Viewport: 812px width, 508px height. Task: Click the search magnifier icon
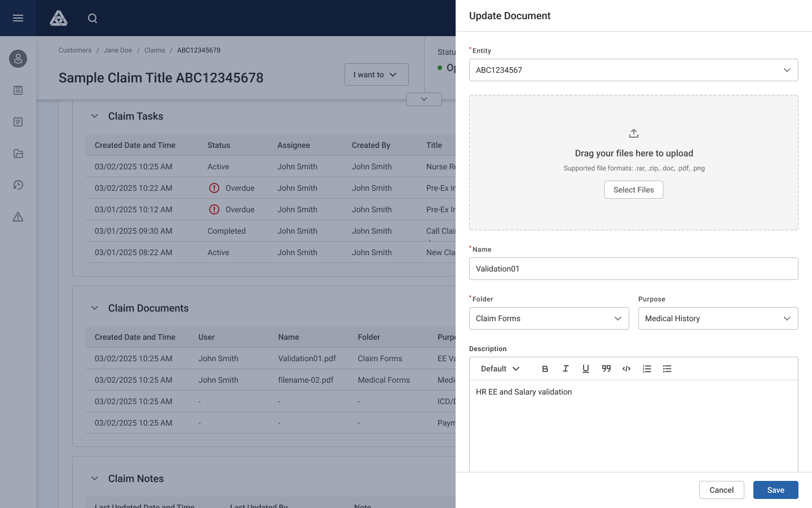[92, 19]
